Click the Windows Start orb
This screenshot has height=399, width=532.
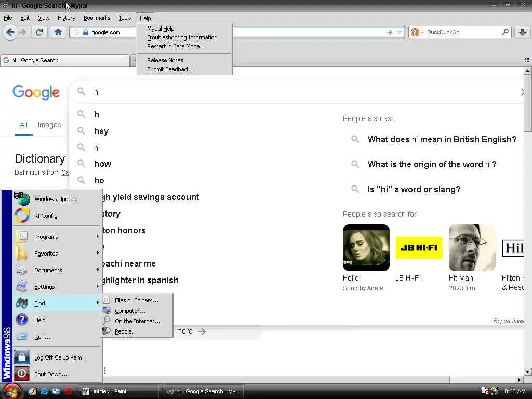pos(12,392)
